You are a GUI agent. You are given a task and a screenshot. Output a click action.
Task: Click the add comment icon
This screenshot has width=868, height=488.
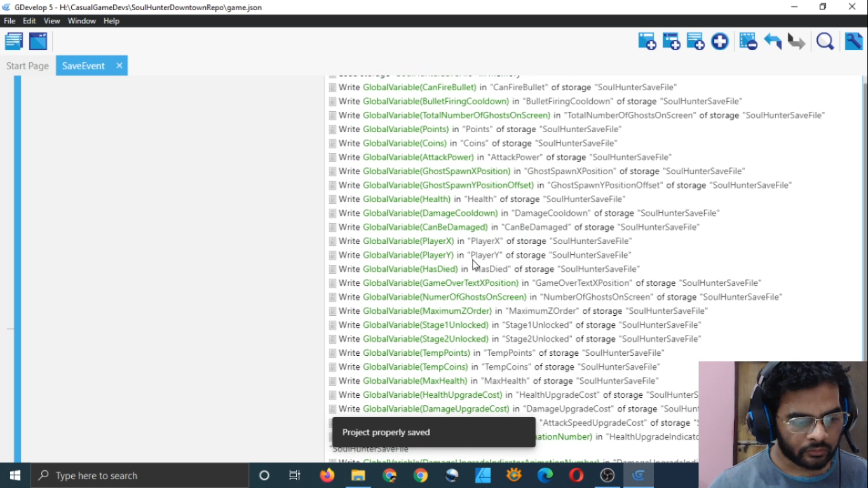[695, 41]
